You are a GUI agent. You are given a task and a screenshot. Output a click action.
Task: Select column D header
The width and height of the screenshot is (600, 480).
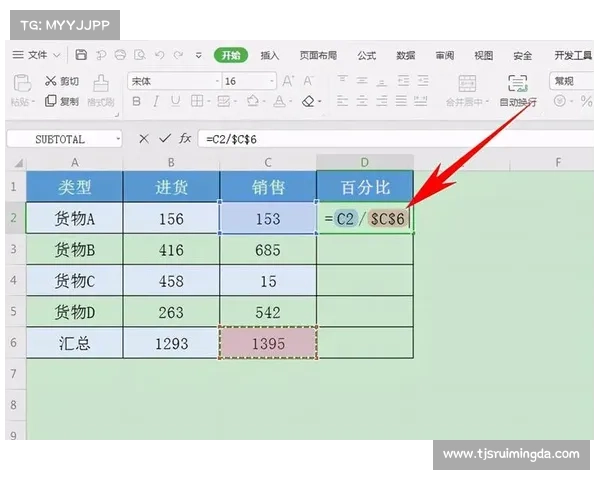click(x=365, y=162)
